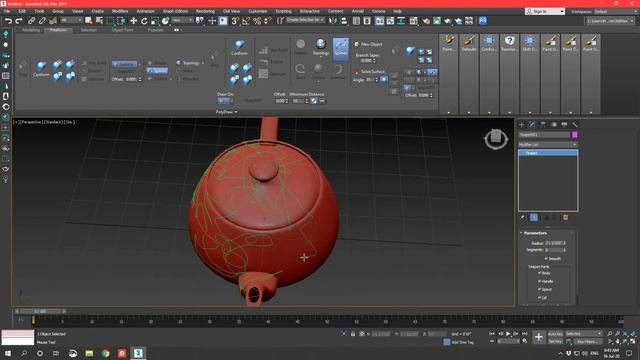Switch to the Modeling ribbon tab

coord(31,30)
